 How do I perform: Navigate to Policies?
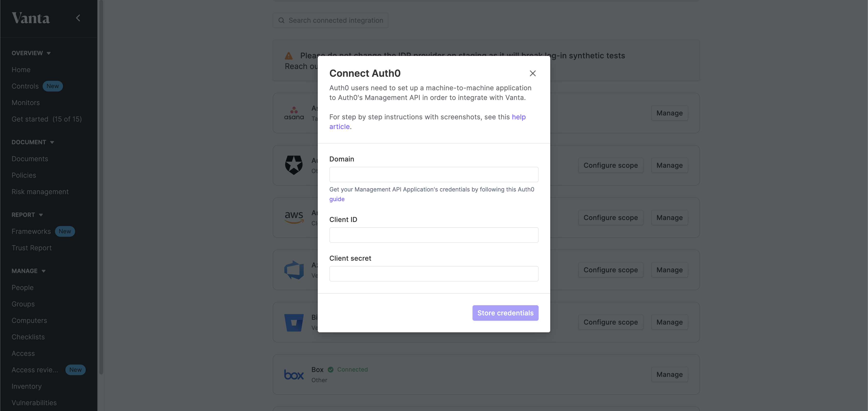23,175
